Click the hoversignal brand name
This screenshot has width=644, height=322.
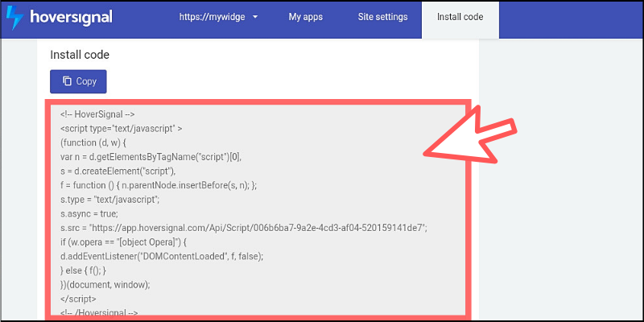[71, 18]
